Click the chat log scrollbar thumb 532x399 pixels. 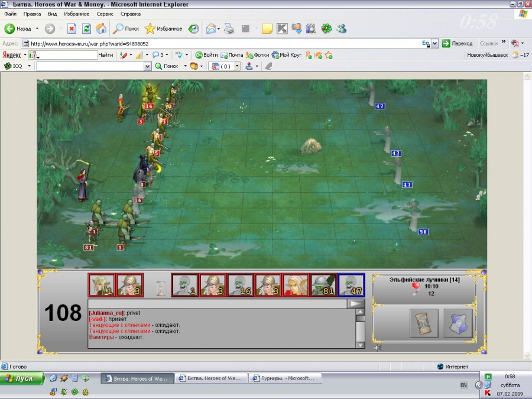click(x=361, y=318)
